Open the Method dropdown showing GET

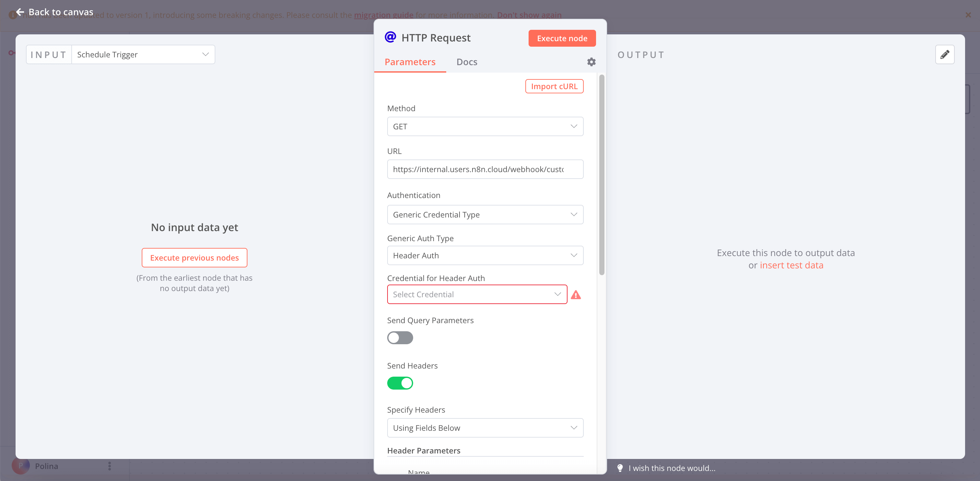coord(485,126)
